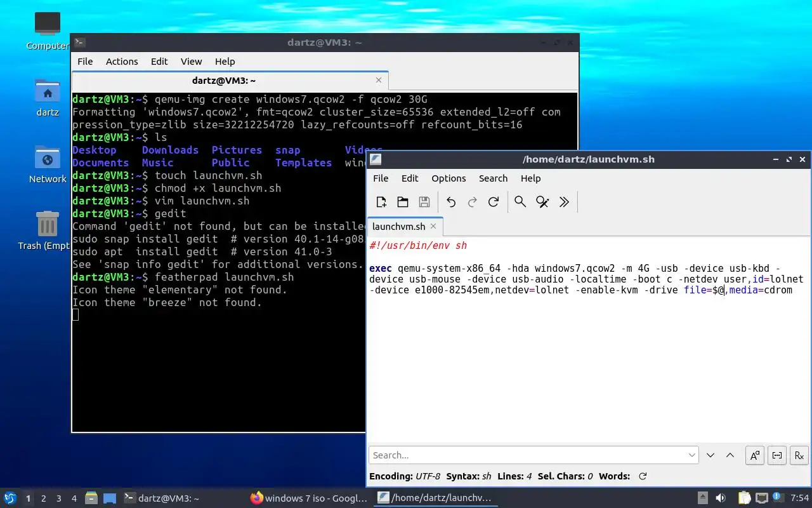812x508 pixels.
Task: Open the terminal Edit menu
Action: point(159,62)
